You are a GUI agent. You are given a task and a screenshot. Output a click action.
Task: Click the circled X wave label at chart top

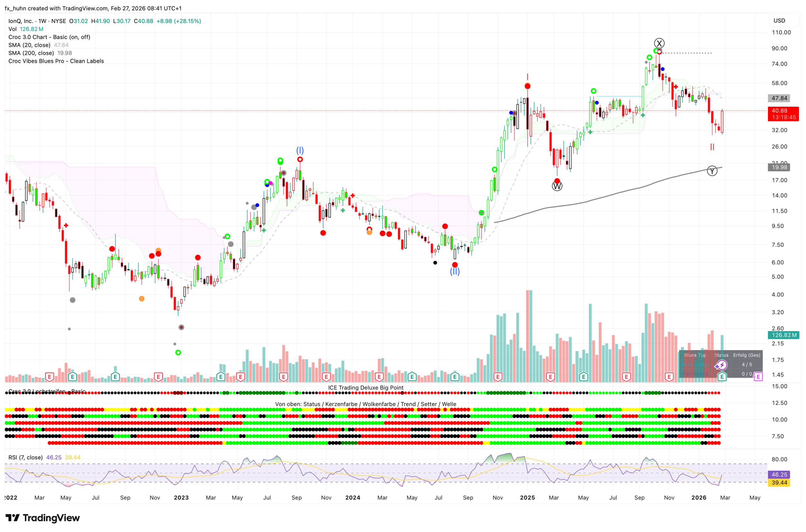pyautogui.click(x=659, y=44)
